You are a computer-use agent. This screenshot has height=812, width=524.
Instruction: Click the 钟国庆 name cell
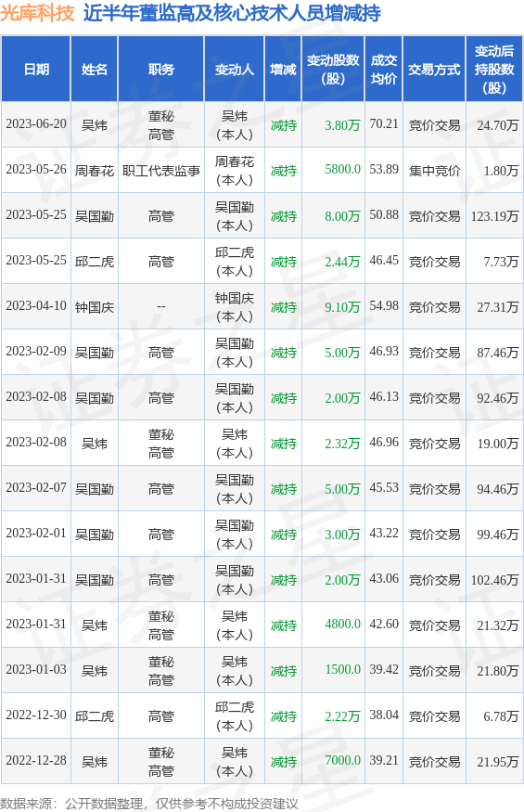pos(95,307)
